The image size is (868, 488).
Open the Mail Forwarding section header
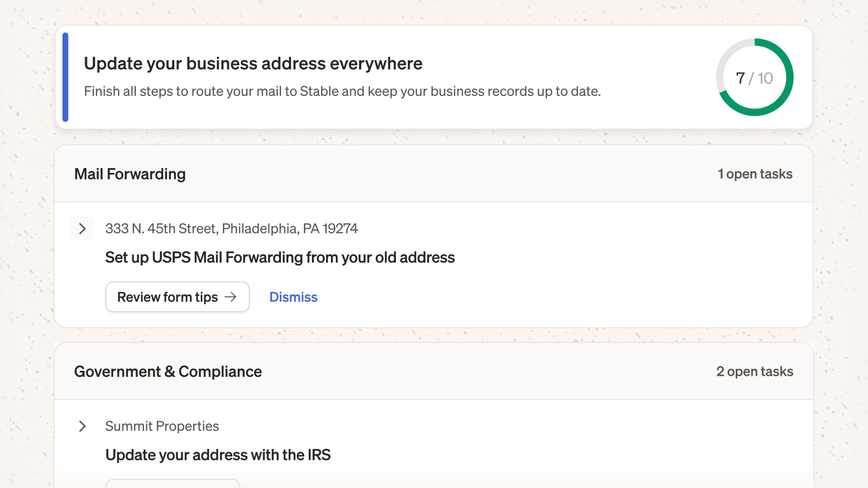pos(433,174)
